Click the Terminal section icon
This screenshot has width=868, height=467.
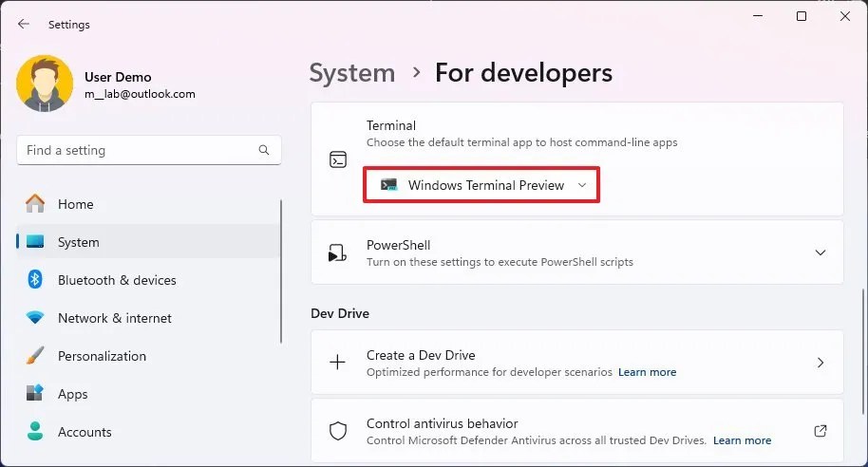pyautogui.click(x=338, y=159)
